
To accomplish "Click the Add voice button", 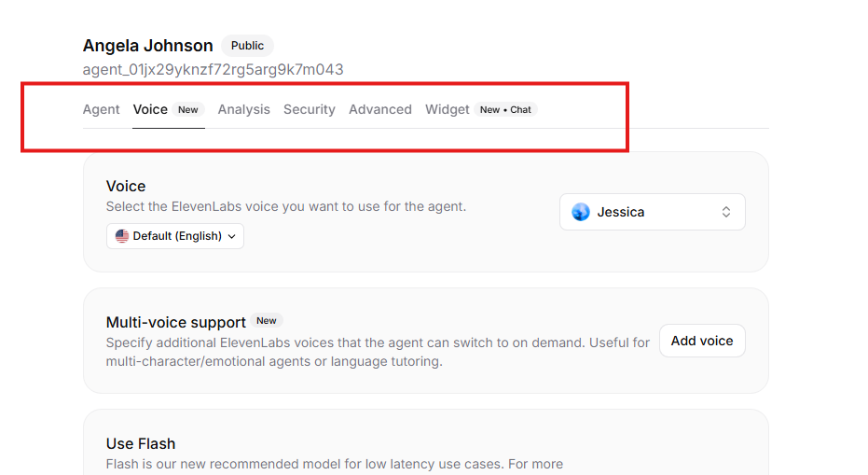I will coord(702,341).
